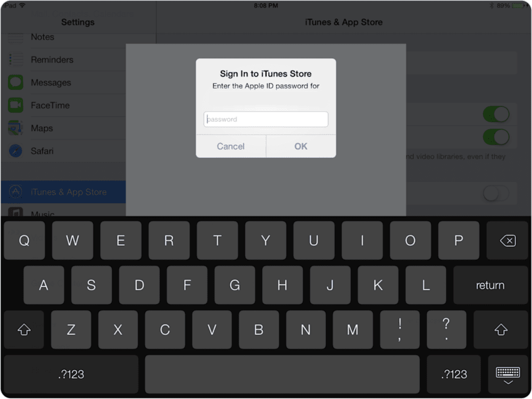Confirm sign-in with OK button
This screenshot has width=532, height=399.
pos(301,146)
